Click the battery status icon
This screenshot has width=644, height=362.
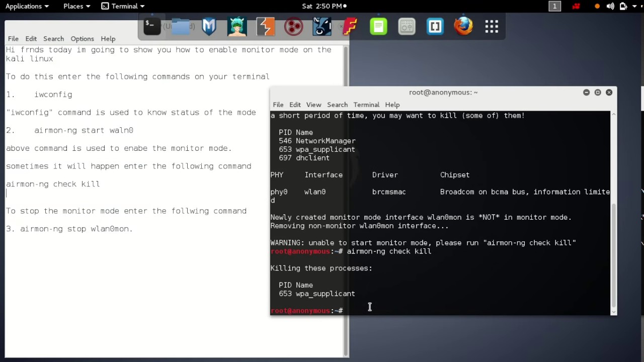623,6
